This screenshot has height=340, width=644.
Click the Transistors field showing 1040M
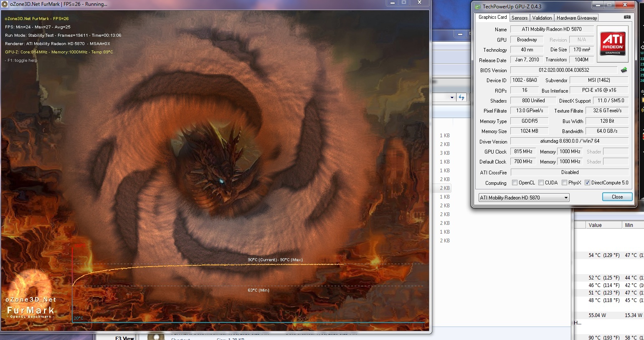(x=581, y=60)
